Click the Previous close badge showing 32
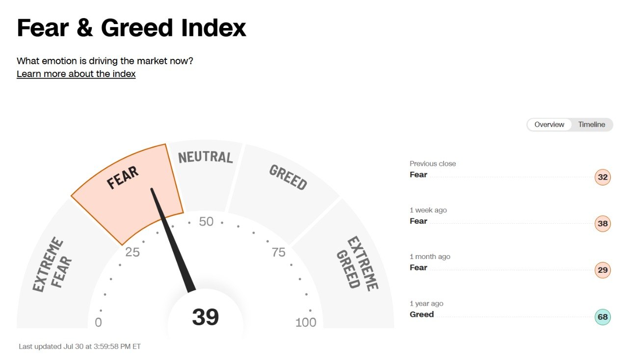This screenshot has width=628, height=364. click(603, 177)
